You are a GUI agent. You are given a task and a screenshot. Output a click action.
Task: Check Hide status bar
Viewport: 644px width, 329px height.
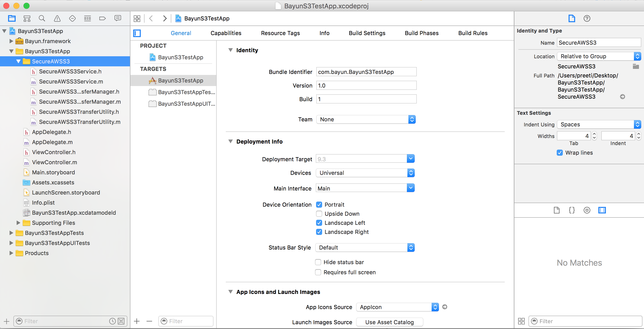click(318, 262)
